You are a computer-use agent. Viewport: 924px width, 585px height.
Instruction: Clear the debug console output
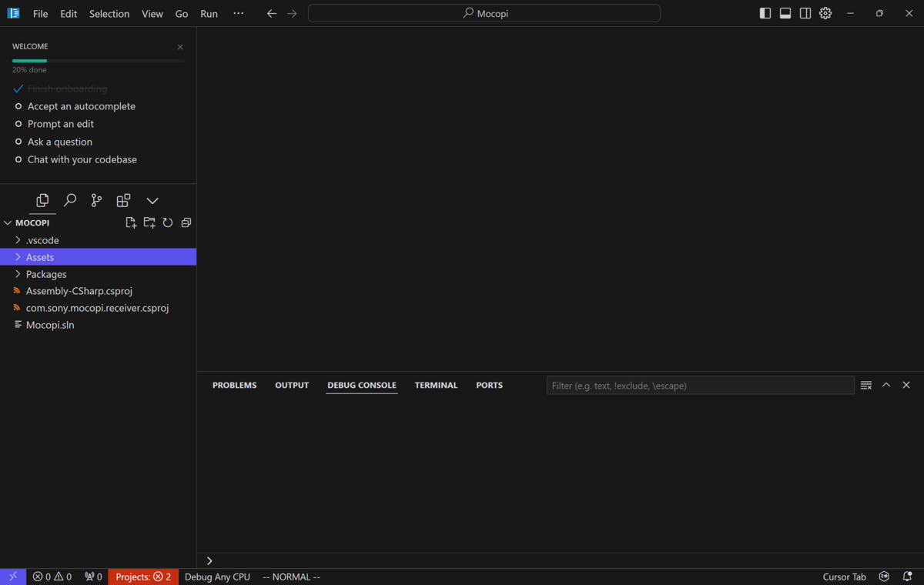tap(866, 385)
